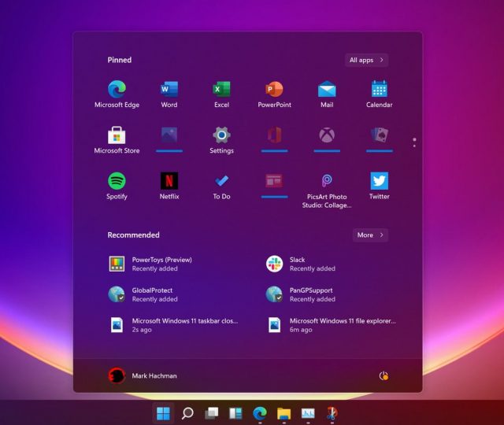Open the Mail app

tap(327, 90)
